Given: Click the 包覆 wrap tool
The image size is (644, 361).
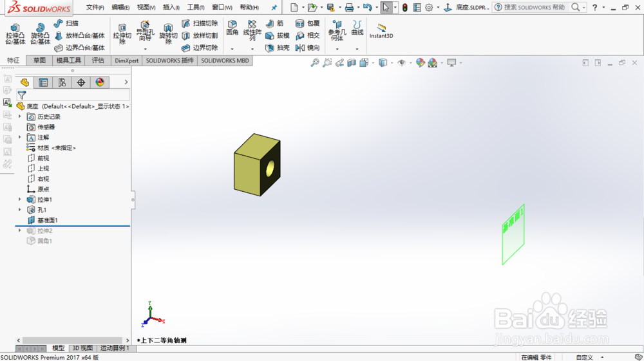Looking at the screenshot, I should coord(308,23).
